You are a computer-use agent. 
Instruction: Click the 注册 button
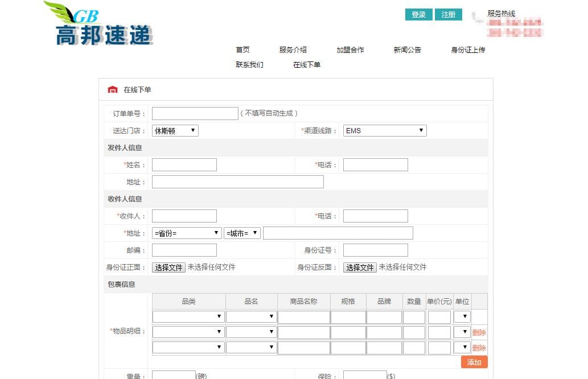click(x=448, y=15)
